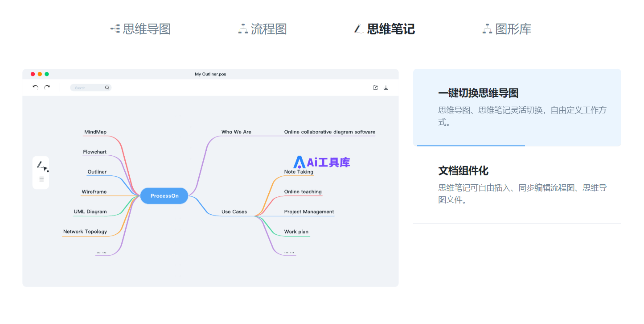
Task: Click the magnifier search icon
Action: pyautogui.click(x=107, y=87)
